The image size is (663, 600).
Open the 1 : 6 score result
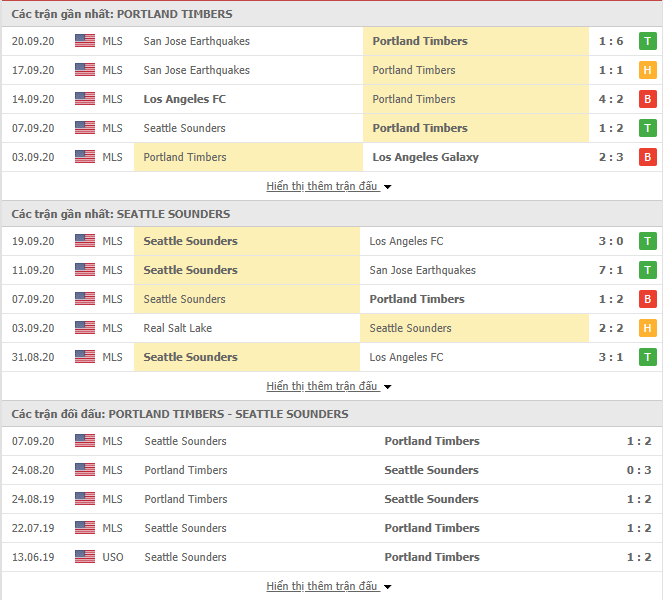(x=611, y=41)
